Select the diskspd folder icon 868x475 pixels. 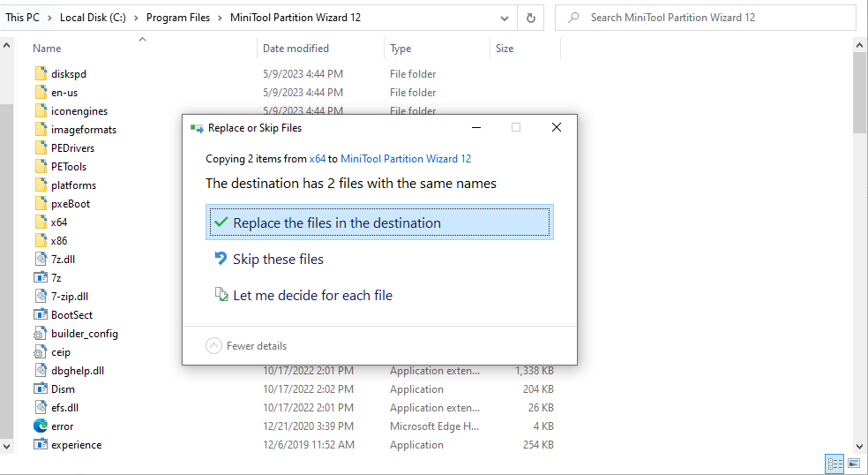click(x=41, y=73)
